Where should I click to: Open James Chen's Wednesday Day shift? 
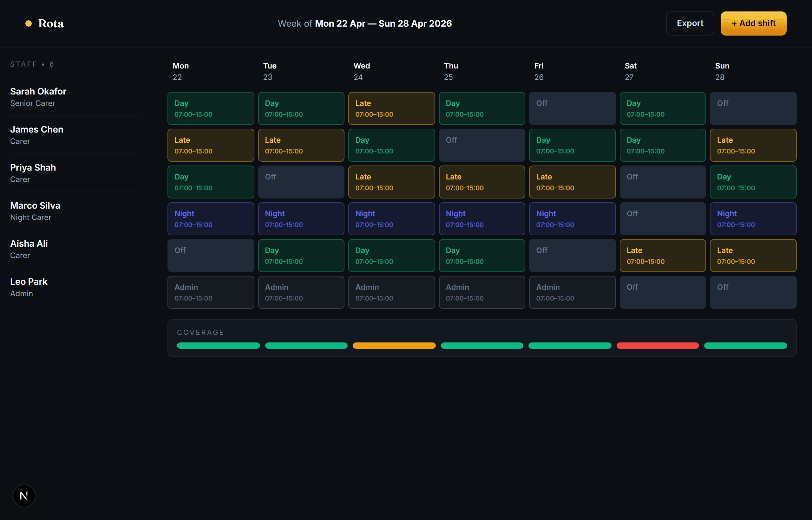point(391,145)
